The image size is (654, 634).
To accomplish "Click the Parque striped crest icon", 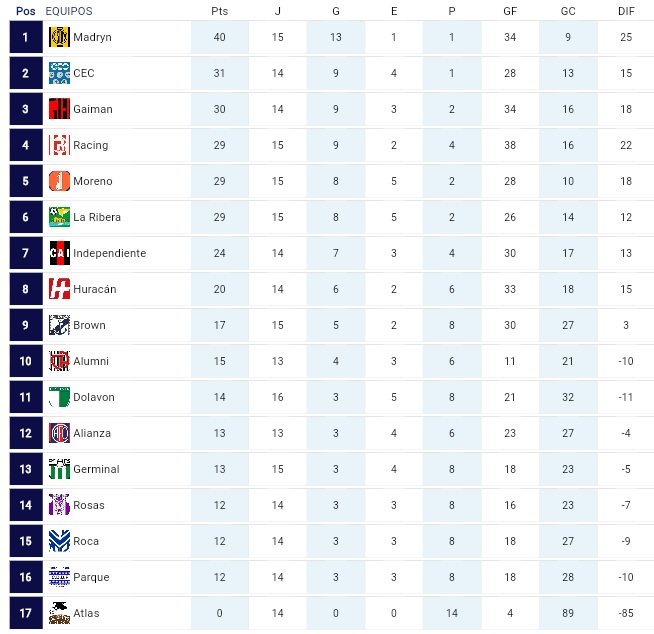I will click(x=59, y=577).
